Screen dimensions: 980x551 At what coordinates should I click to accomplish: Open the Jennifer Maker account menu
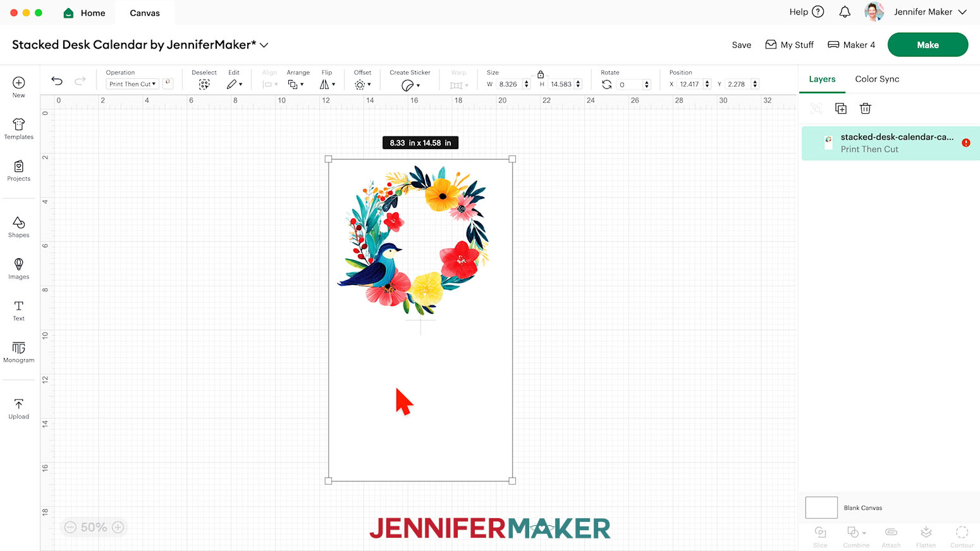point(930,12)
